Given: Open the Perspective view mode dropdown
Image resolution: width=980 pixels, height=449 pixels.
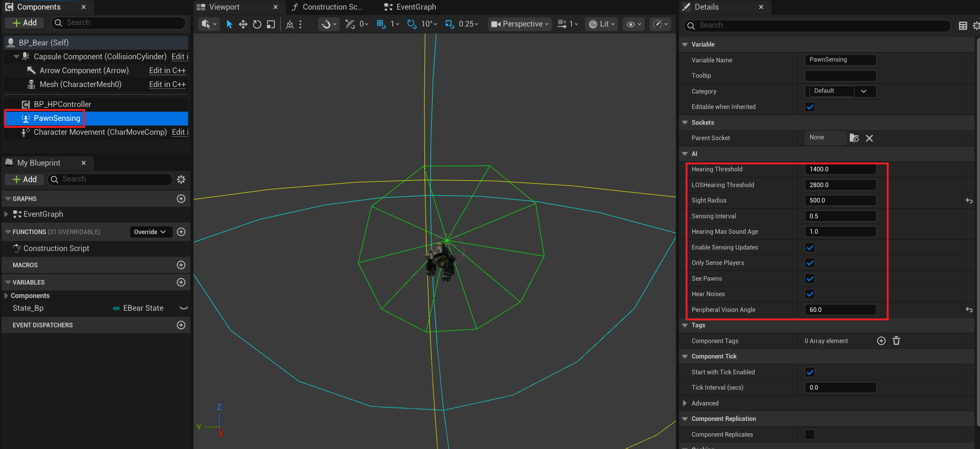Looking at the screenshot, I should click(519, 24).
